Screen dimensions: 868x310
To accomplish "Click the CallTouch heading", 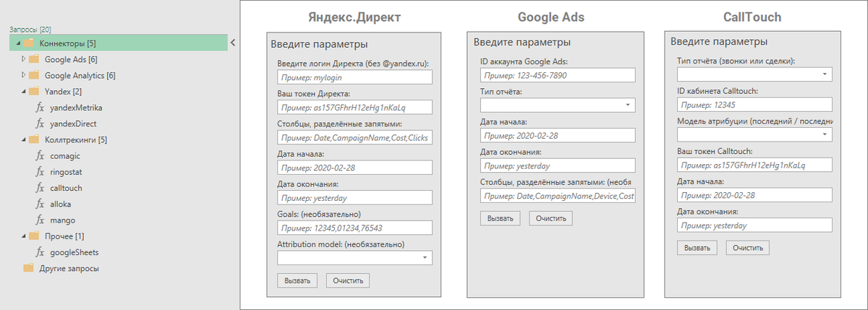I will [752, 17].
